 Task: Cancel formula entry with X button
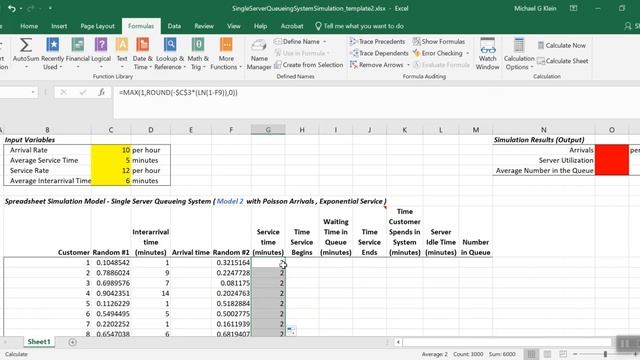(63, 93)
